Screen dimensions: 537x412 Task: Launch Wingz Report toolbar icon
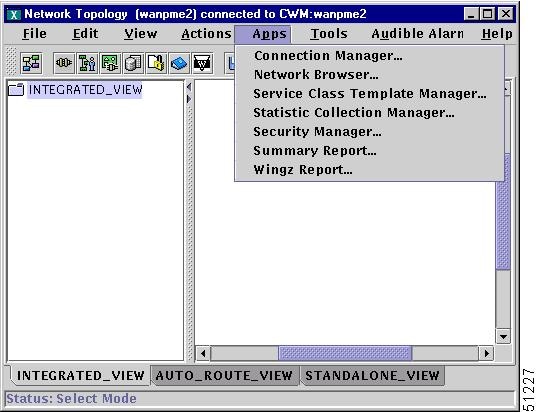202,63
